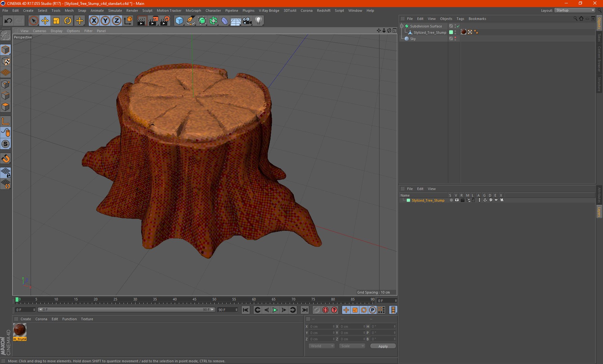
Task: Toggle autokeying button
Action: pos(325,310)
